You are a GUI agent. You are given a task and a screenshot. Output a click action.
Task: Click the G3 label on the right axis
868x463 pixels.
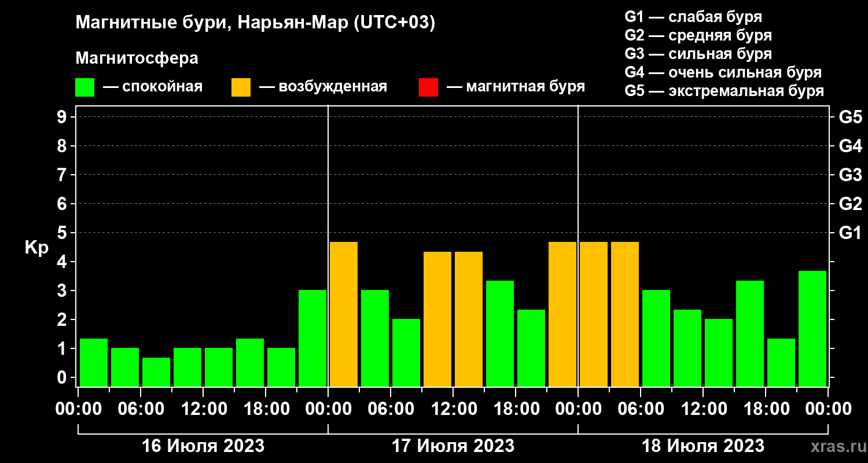(x=851, y=175)
